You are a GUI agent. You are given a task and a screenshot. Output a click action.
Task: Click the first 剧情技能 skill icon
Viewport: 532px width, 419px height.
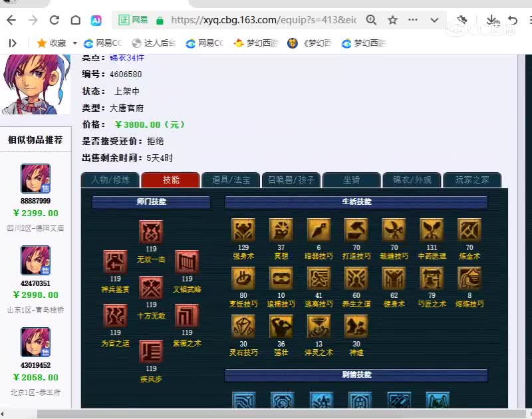[243, 400]
